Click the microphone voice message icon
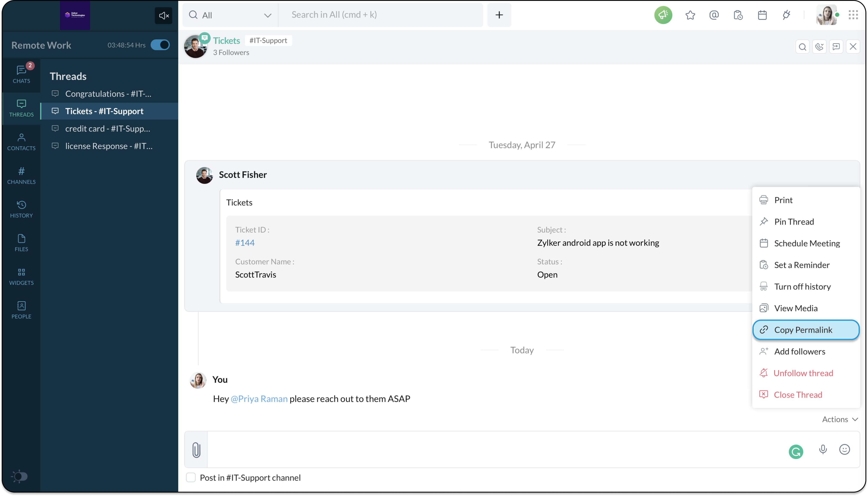Screen dimensions: 868x496 click(x=823, y=450)
